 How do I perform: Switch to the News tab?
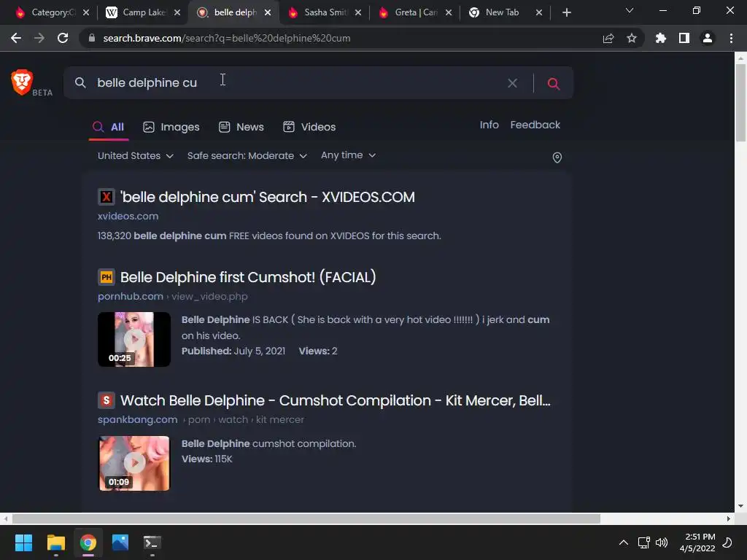(241, 127)
